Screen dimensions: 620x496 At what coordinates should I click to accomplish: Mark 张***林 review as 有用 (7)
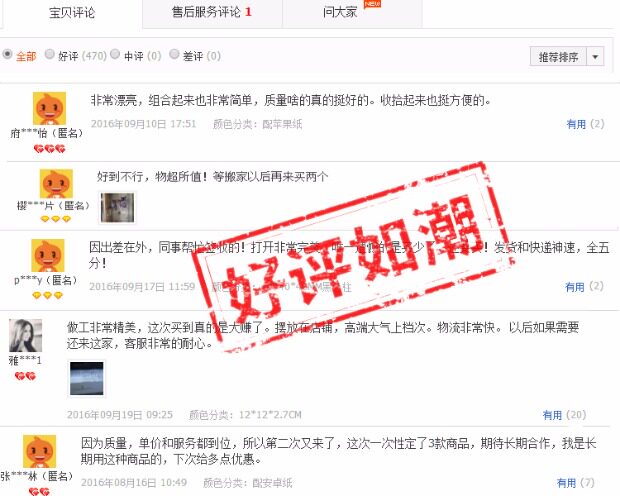[x=575, y=483]
